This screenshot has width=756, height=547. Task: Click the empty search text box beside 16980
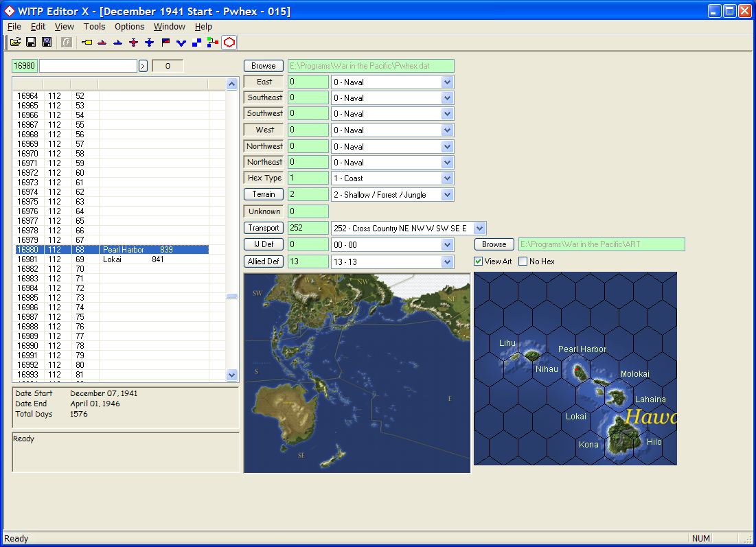point(88,66)
